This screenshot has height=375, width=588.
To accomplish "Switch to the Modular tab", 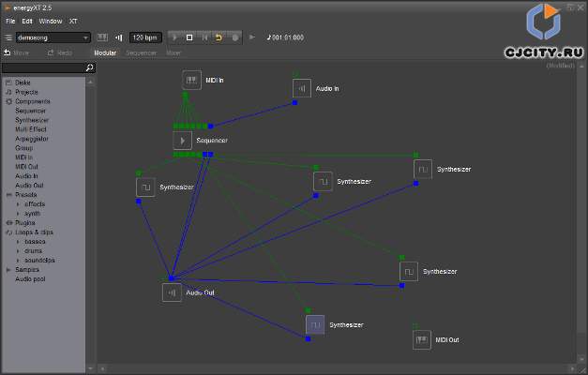I will tap(105, 52).
